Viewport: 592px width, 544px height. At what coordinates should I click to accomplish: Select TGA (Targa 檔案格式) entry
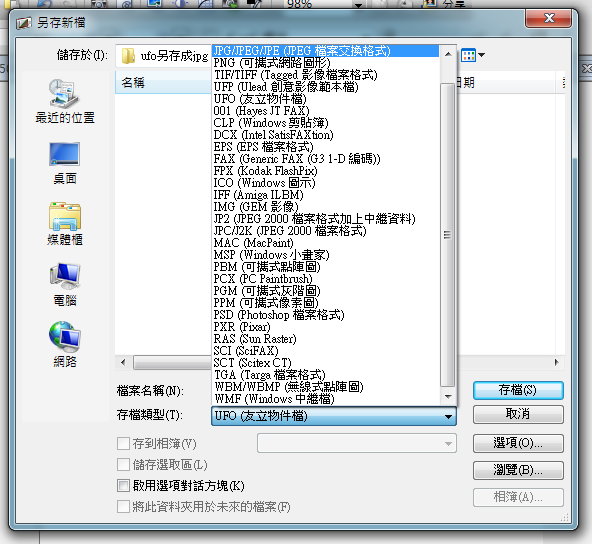325,375
